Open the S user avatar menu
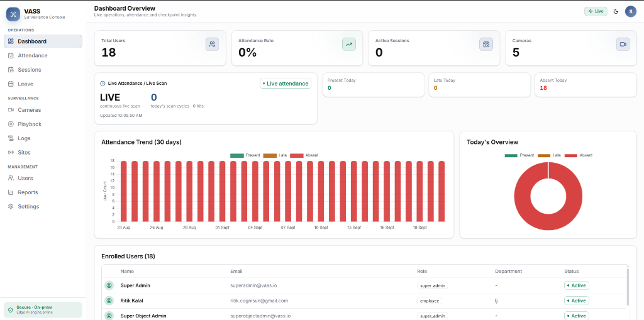This screenshot has width=644, height=320. coord(630,11)
